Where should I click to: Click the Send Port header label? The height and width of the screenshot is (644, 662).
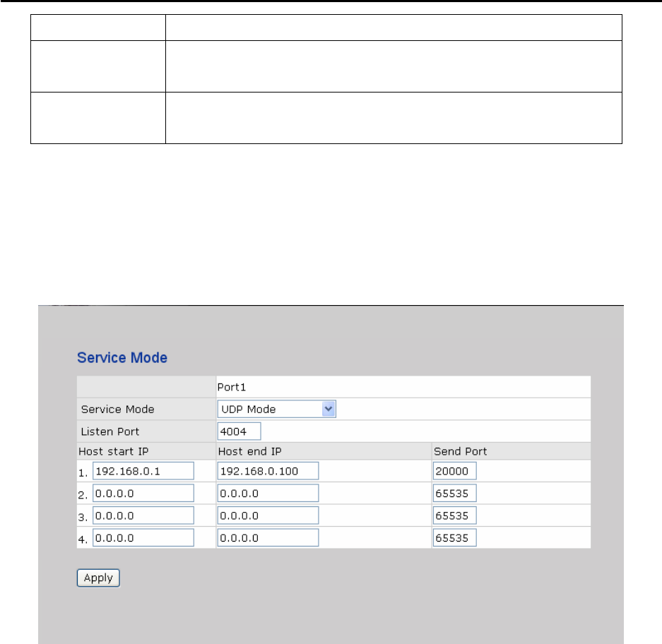[x=460, y=451]
